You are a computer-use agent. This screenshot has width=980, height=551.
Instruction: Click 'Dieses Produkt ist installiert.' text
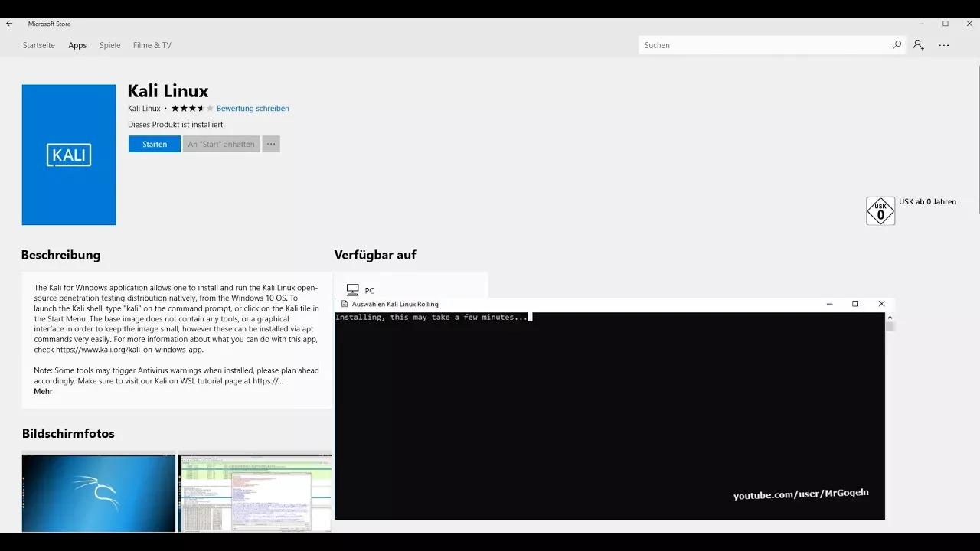(177, 124)
